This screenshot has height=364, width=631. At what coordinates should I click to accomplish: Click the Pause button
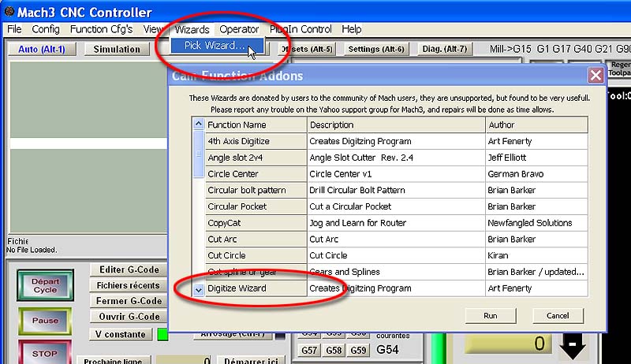45,321
